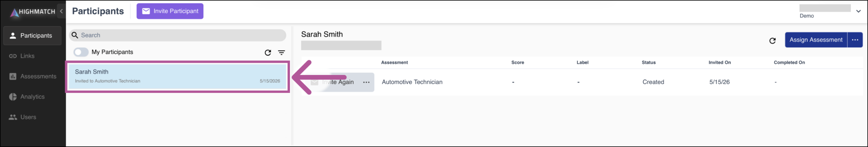
Task: Open the participant list filter
Action: (x=281, y=53)
